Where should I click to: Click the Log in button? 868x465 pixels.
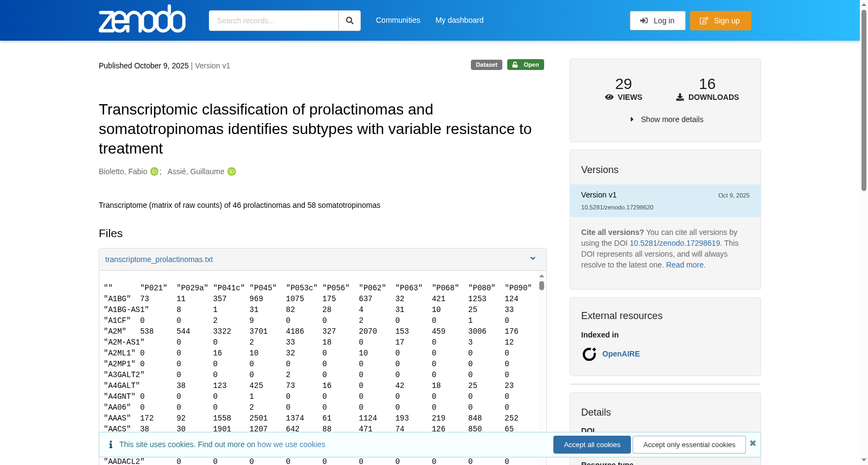(658, 21)
